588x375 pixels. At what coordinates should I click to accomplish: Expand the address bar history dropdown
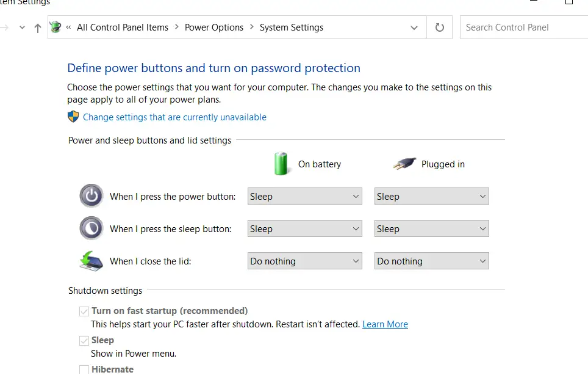click(x=414, y=27)
